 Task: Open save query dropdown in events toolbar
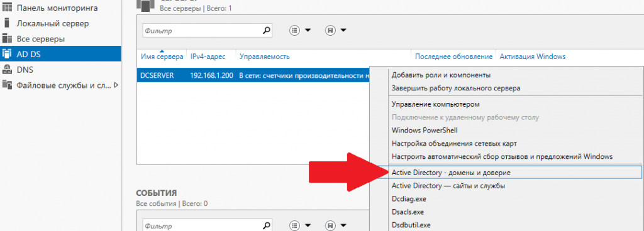coord(336,225)
